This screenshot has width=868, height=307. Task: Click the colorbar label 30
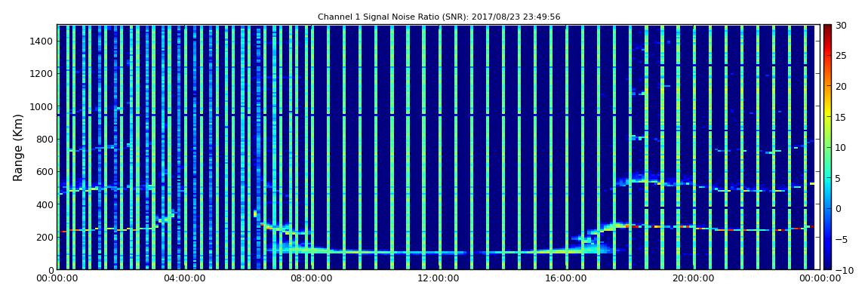coord(841,26)
